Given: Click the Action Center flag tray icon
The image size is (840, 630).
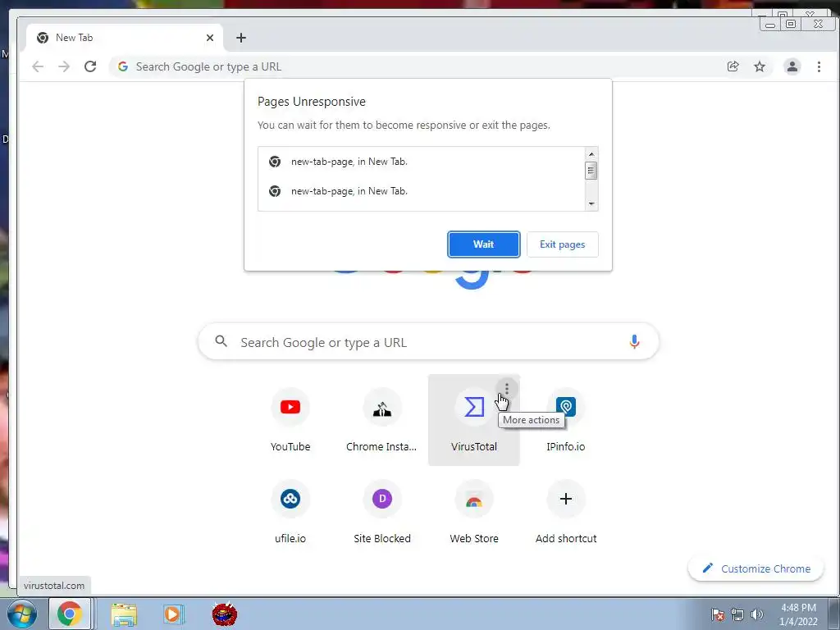Looking at the screenshot, I should tap(718, 614).
